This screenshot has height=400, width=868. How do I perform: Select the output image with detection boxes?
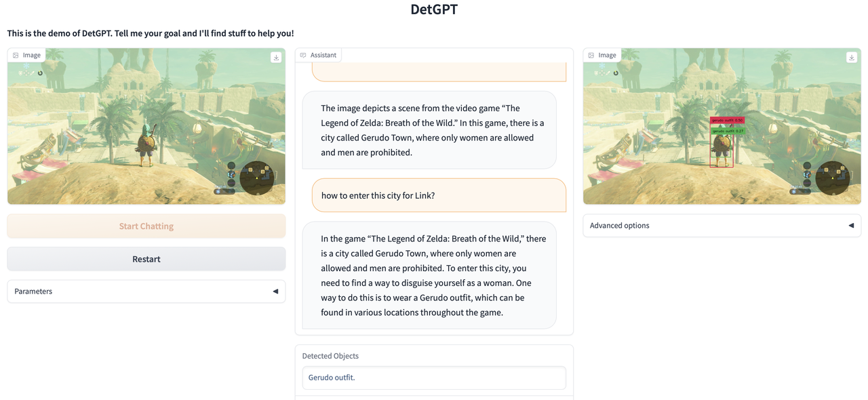[x=722, y=126]
